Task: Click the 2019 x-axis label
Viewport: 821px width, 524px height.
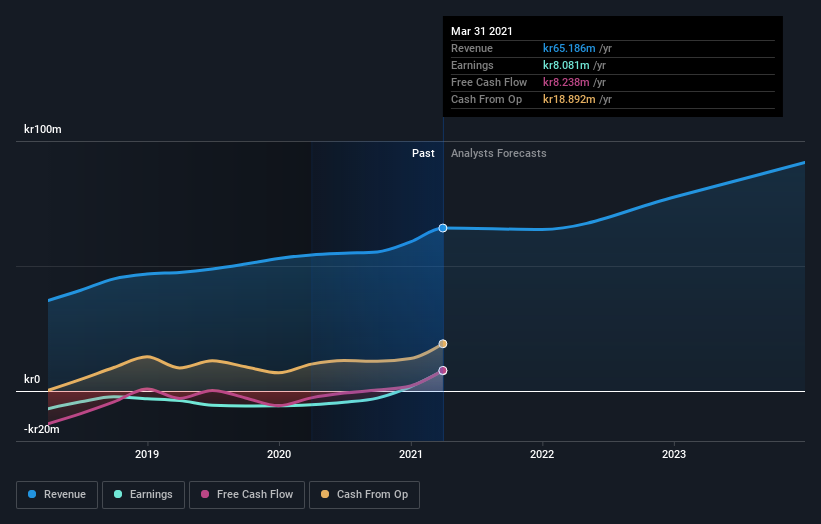Action: coord(147,454)
